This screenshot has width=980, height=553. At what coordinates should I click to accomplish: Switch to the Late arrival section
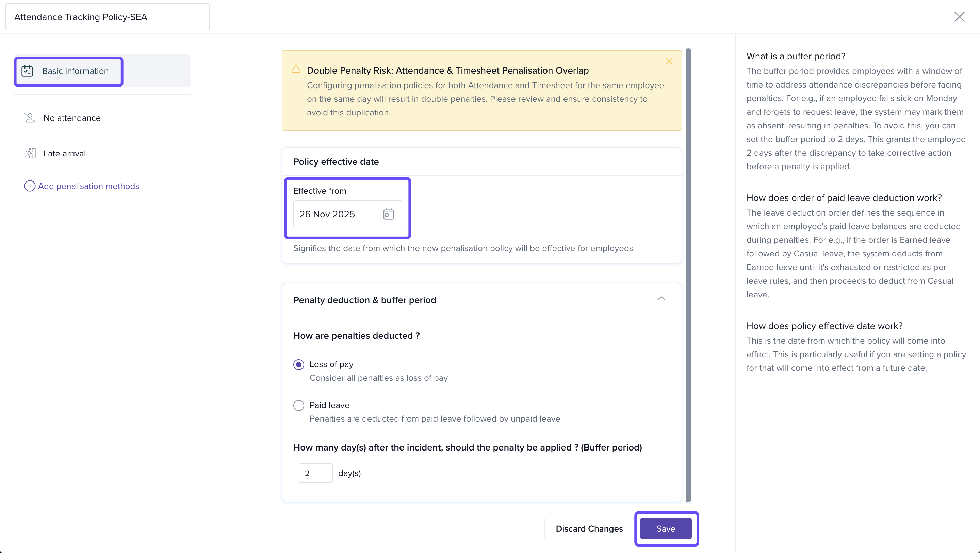65,153
